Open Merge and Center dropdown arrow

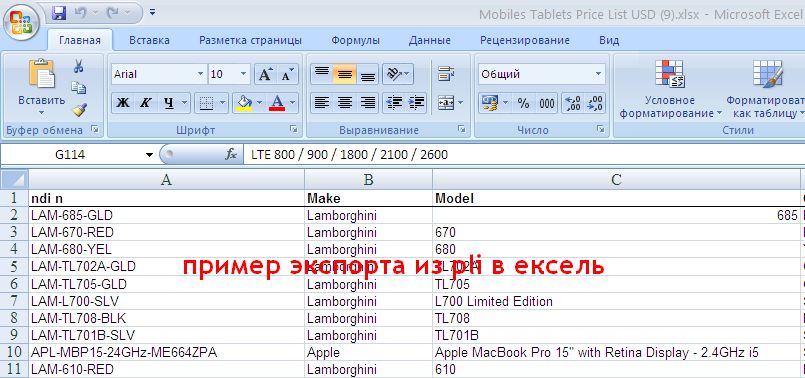[460, 103]
